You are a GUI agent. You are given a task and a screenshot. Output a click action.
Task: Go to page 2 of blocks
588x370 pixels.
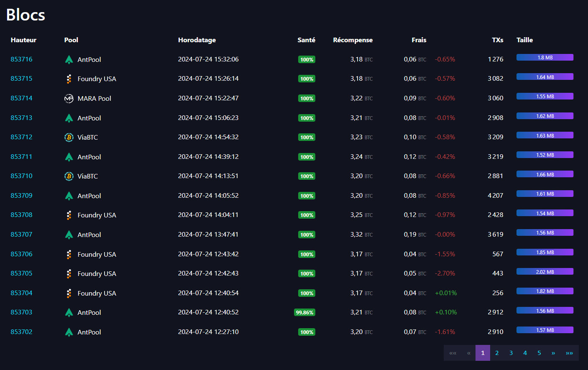(497, 353)
